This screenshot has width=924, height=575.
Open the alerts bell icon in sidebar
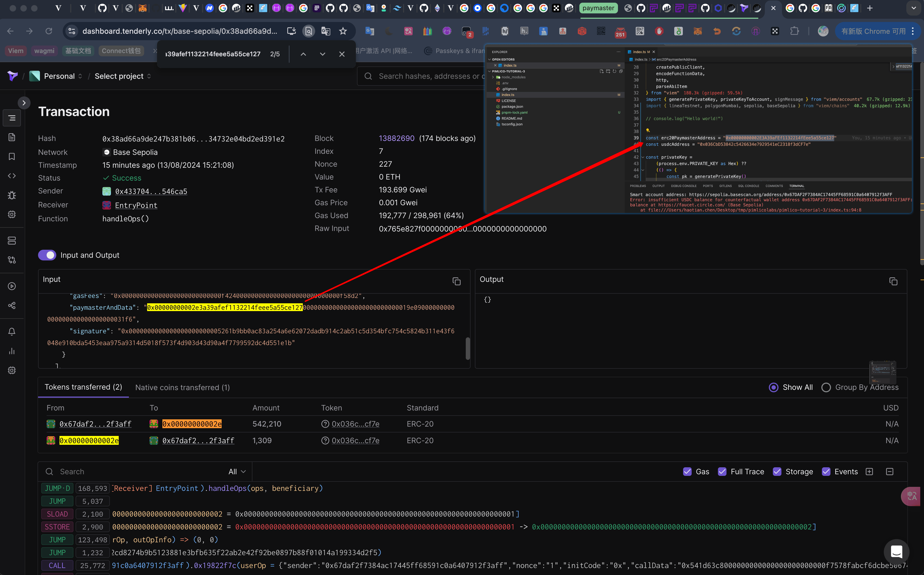point(12,332)
